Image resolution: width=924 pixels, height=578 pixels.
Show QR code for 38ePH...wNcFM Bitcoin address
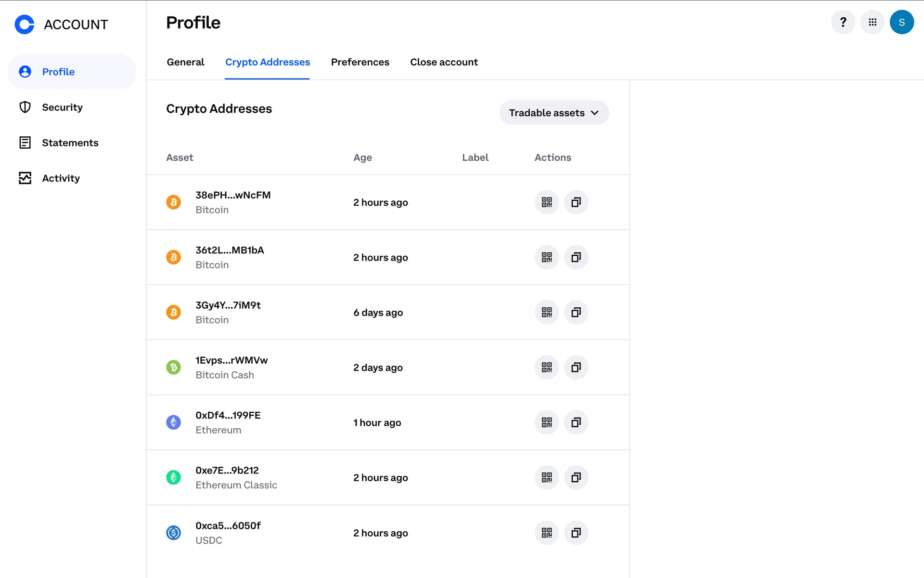pyautogui.click(x=547, y=202)
